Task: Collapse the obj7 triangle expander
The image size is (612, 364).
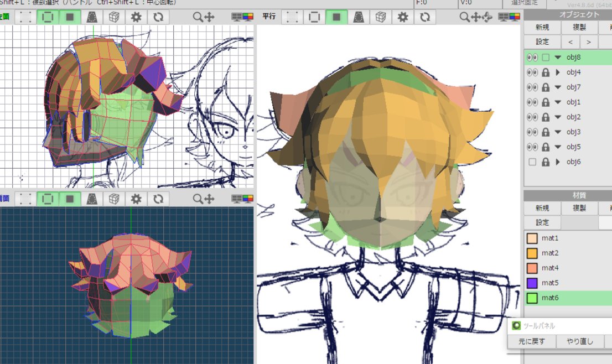Action: 558,87
